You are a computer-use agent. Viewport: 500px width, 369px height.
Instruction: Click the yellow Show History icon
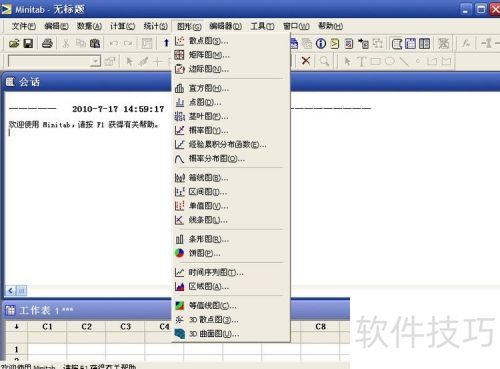coord(335,44)
